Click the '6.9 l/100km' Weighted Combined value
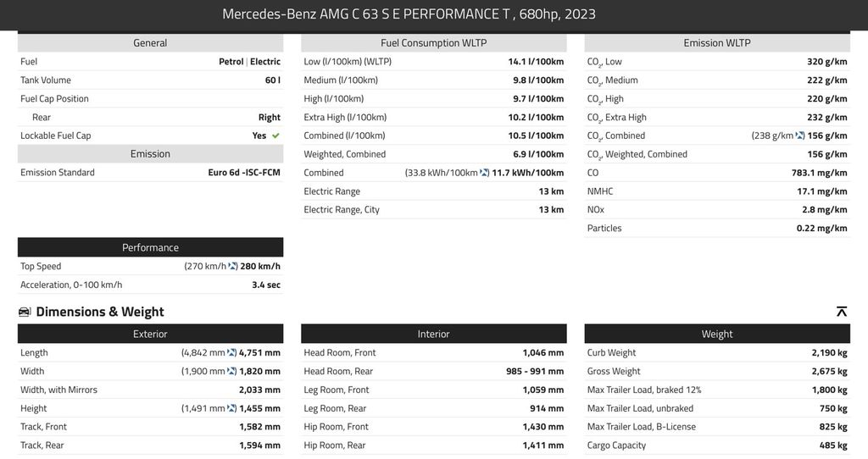 click(x=538, y=154)
